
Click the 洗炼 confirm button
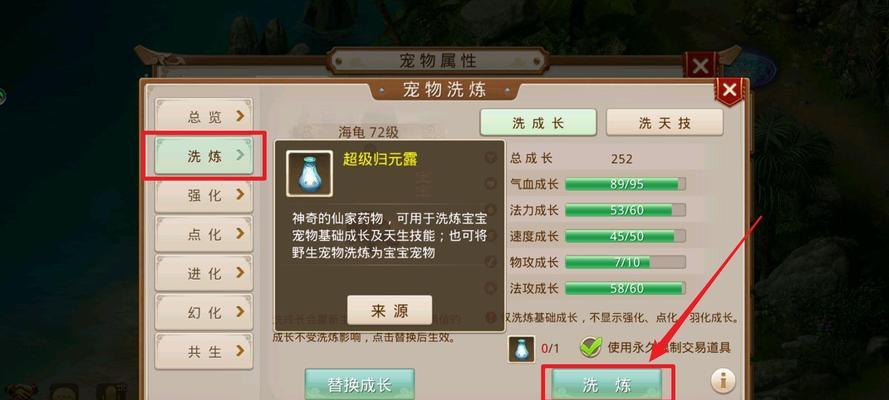607,385
